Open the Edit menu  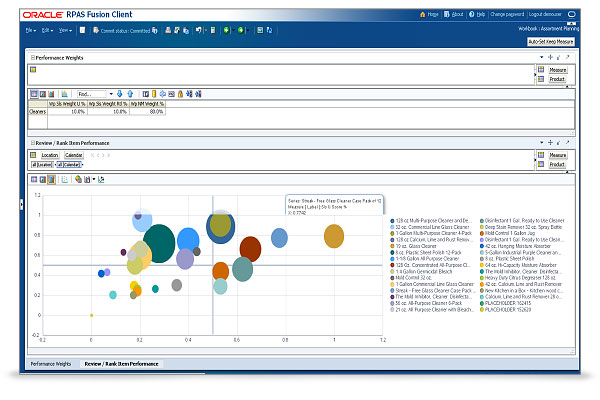tap(47, 30)
